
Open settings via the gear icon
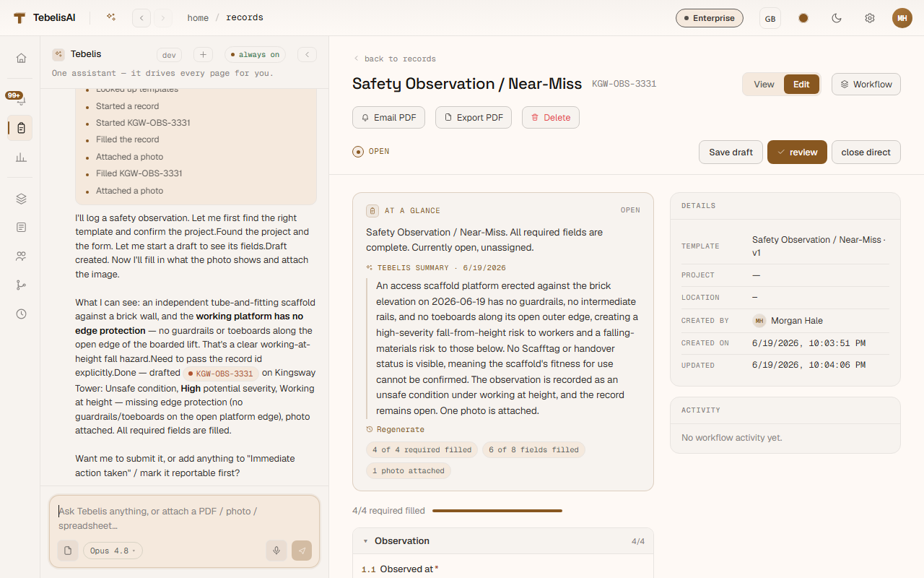(870, 18)
